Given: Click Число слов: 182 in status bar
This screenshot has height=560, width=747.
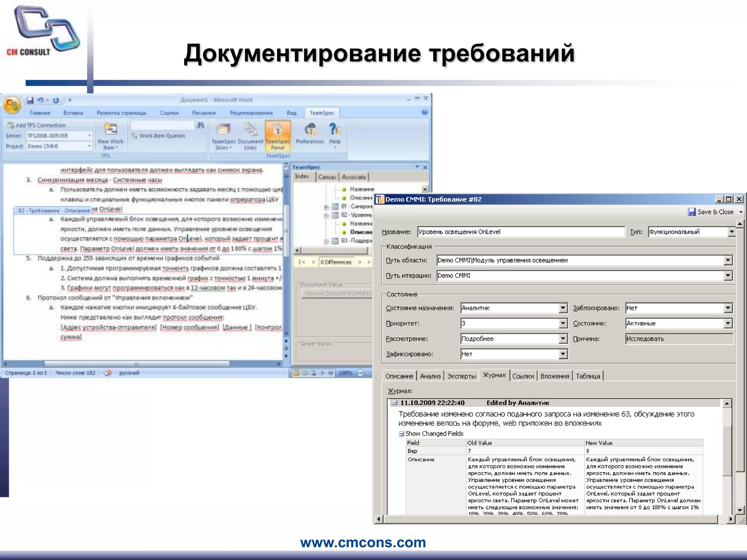Looking at the screenshot, I should 76,373.
